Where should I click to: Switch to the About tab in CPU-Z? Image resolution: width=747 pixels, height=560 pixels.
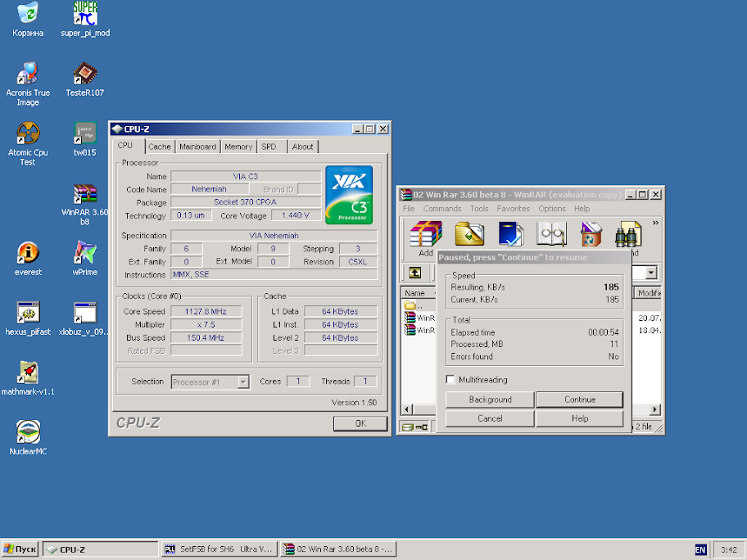click(x=302, y=147)
